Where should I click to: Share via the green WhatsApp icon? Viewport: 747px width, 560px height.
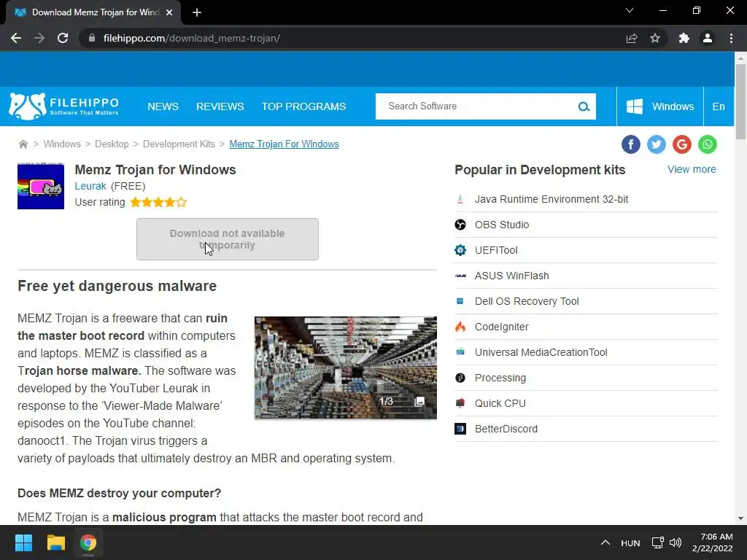coord(708,144)
